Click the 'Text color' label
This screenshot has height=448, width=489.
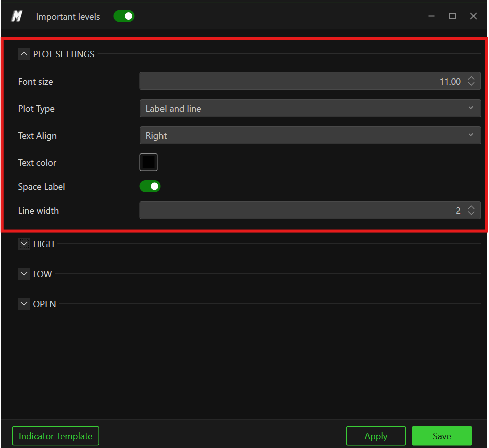tap(37, 163)
